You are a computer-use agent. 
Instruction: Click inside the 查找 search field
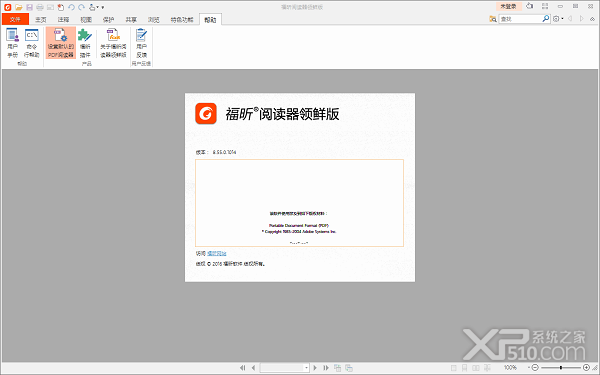click(520, 19)
